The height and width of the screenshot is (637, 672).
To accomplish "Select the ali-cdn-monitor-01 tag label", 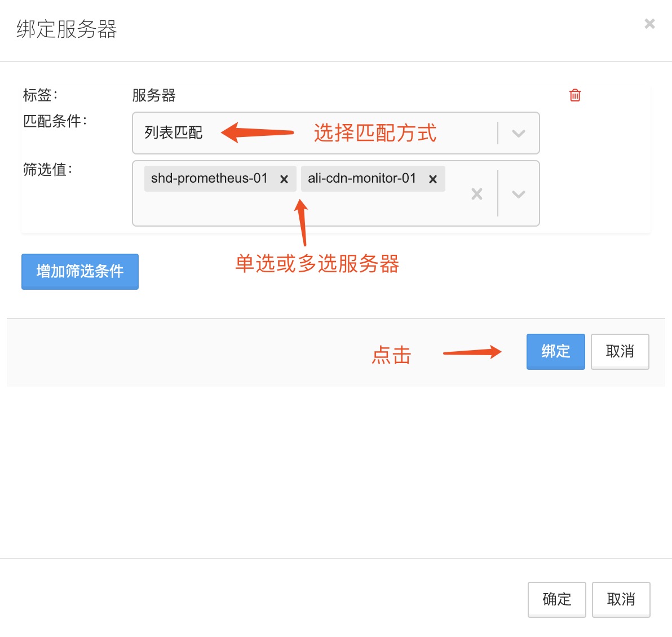I will pyautogui.click(x=361, y=179).
